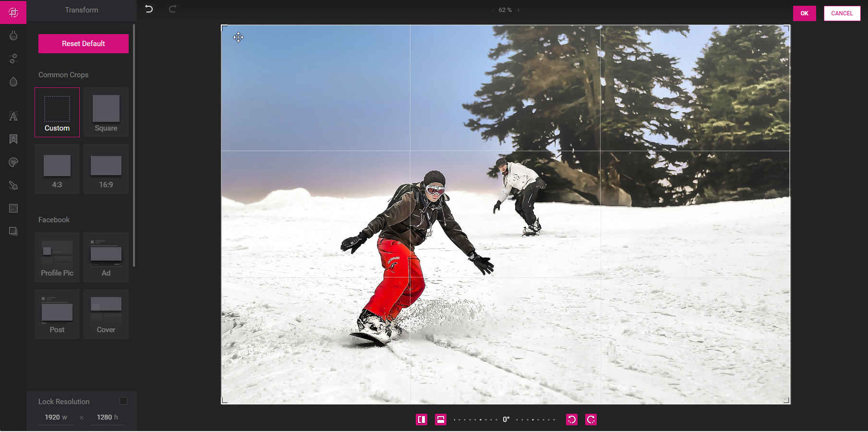Click the Reset Default button
This screenshot has width=868, height=432.
tap(84, 44)
